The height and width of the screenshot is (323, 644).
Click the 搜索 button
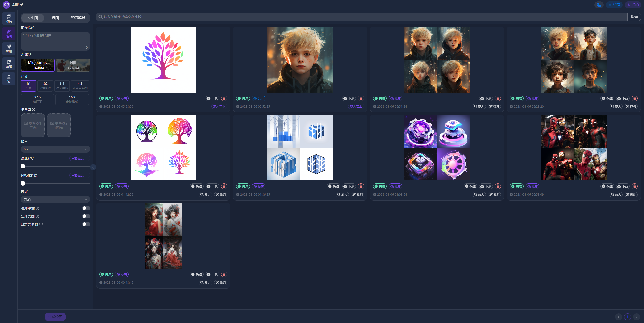tap(634, 17)
